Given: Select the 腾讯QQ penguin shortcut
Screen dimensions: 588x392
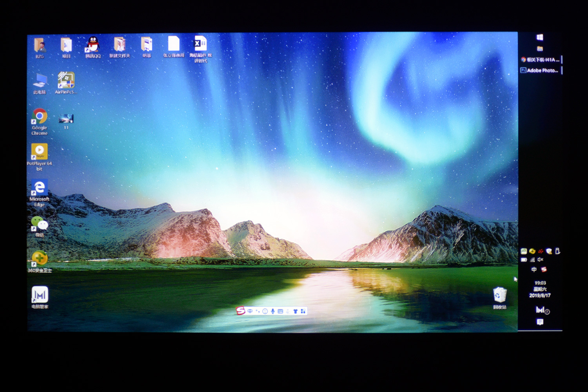Looking at the screenshot, I should point(93,45).
